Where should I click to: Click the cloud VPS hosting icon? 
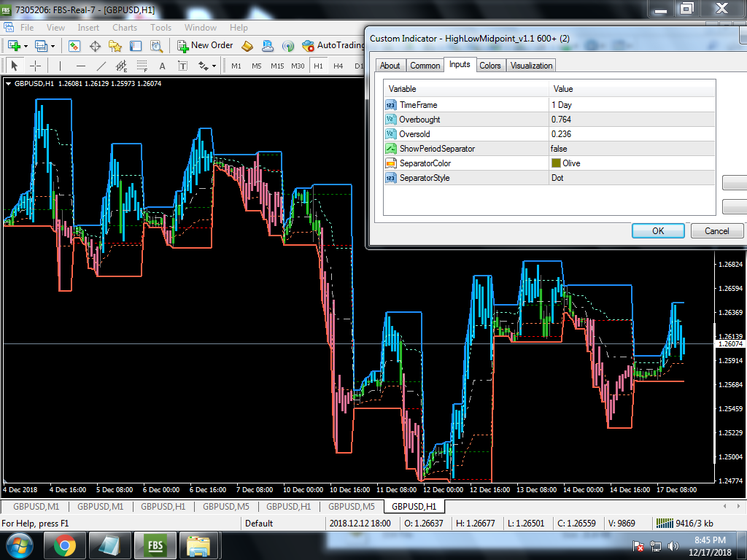pyautogui.click(x=268, y=46)
